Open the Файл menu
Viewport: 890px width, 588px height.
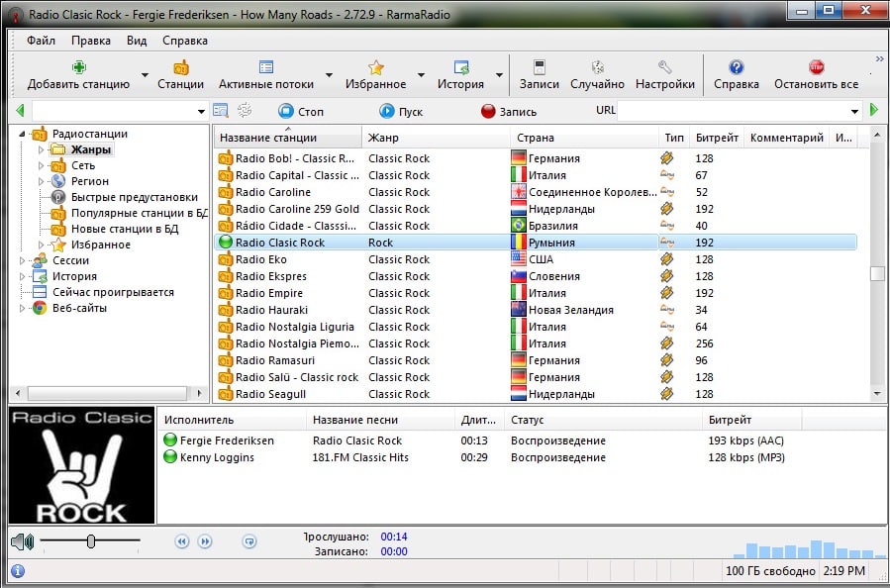[42, 41]
